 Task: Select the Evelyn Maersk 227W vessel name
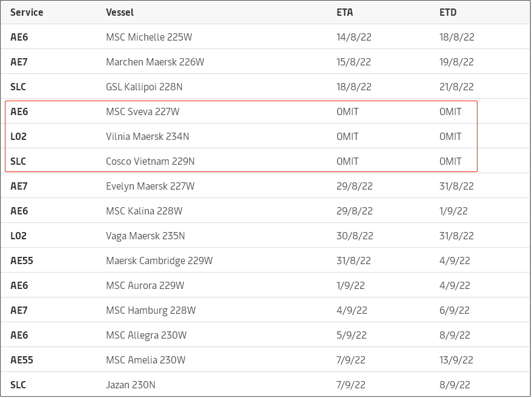[150, 186]
